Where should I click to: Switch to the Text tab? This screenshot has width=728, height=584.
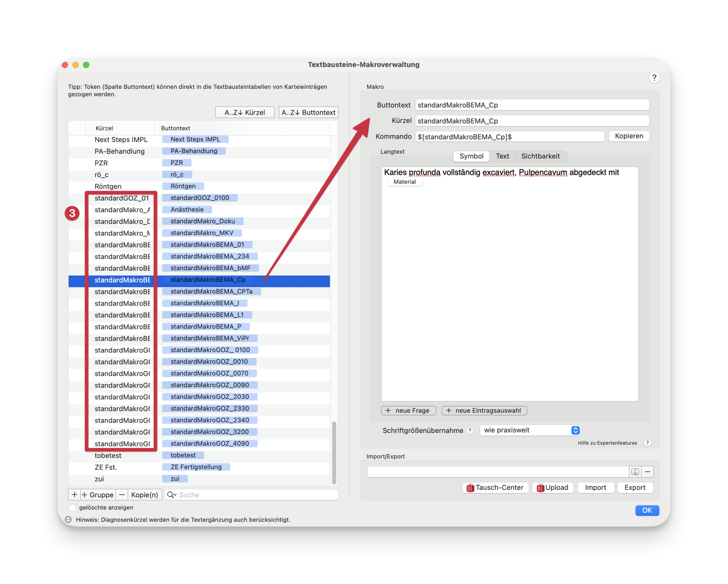point(502,156)
